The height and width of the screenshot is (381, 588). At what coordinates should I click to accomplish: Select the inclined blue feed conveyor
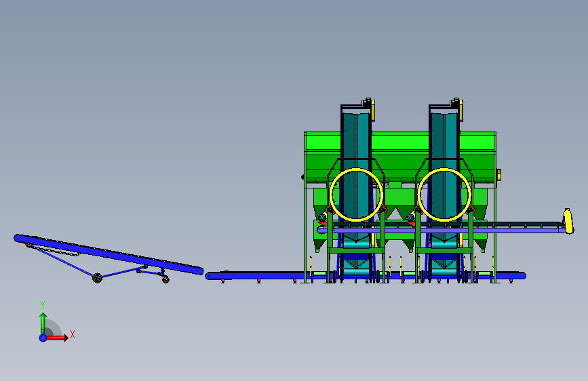[109, 255]
